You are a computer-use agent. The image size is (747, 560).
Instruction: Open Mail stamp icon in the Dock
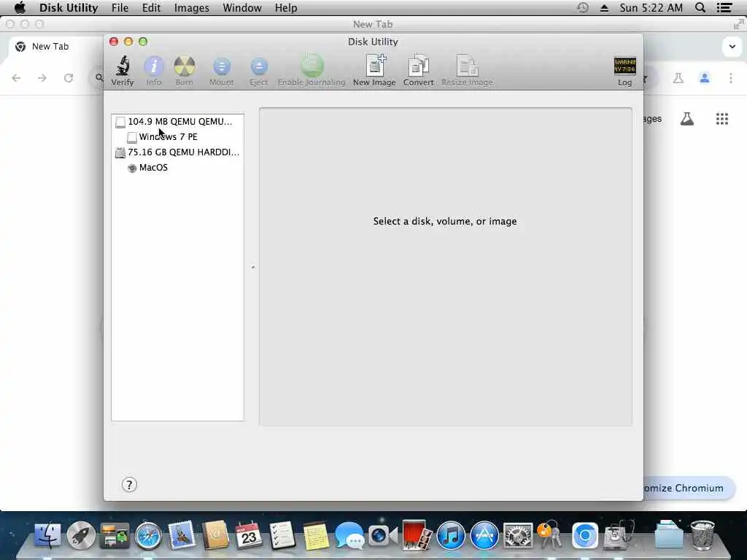click(182, 534)
